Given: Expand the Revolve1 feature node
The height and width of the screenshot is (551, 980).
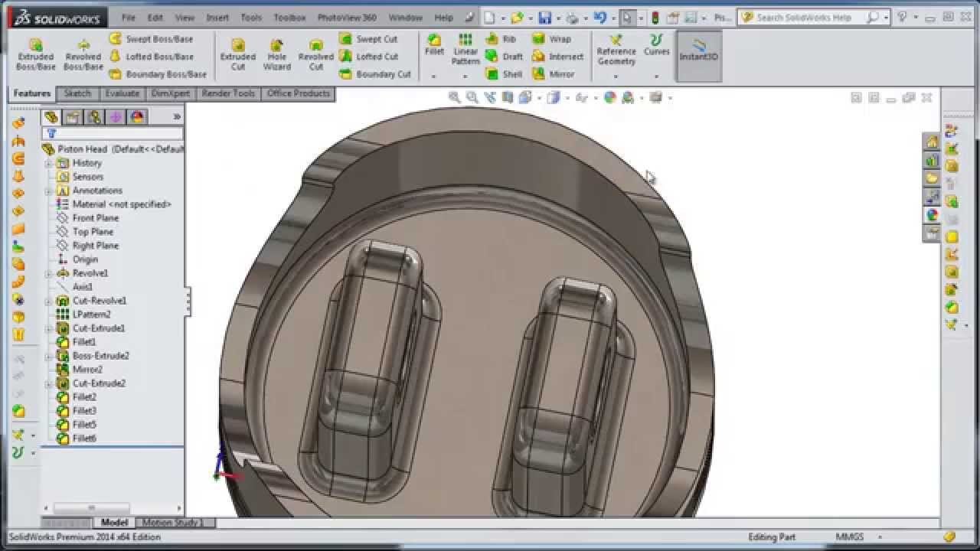Looking at the screenshot, I should click(x=48, y=273).
